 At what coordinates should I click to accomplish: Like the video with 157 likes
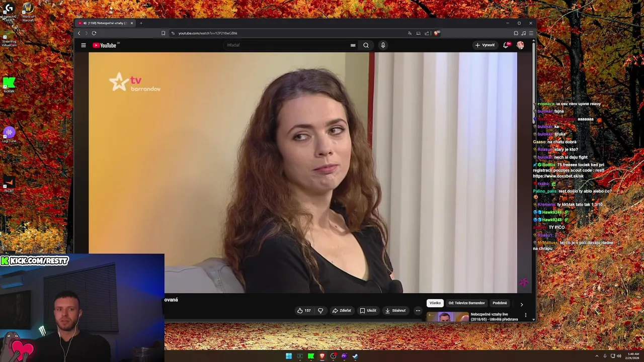304,311
